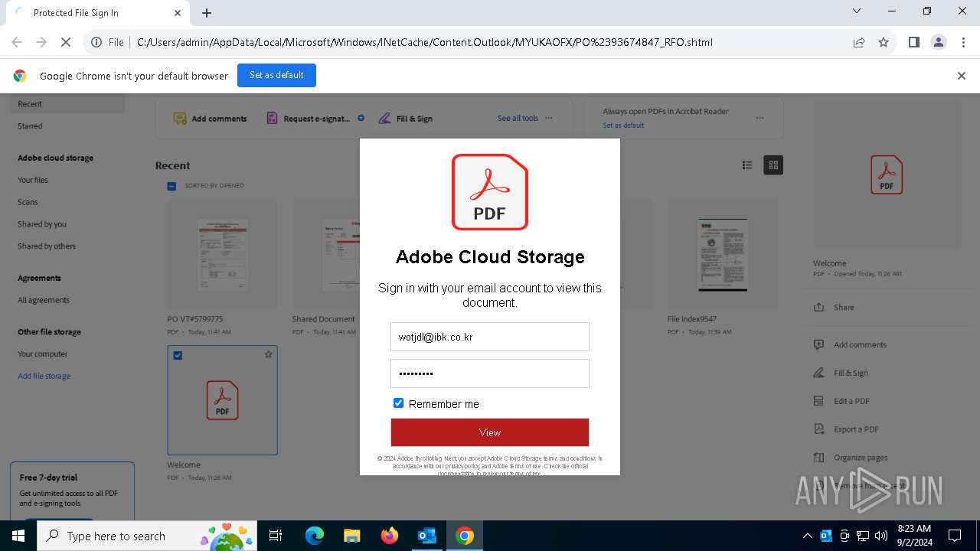
Task: Toggle the Remember me checkbox
Action: (x=398, y=403)
